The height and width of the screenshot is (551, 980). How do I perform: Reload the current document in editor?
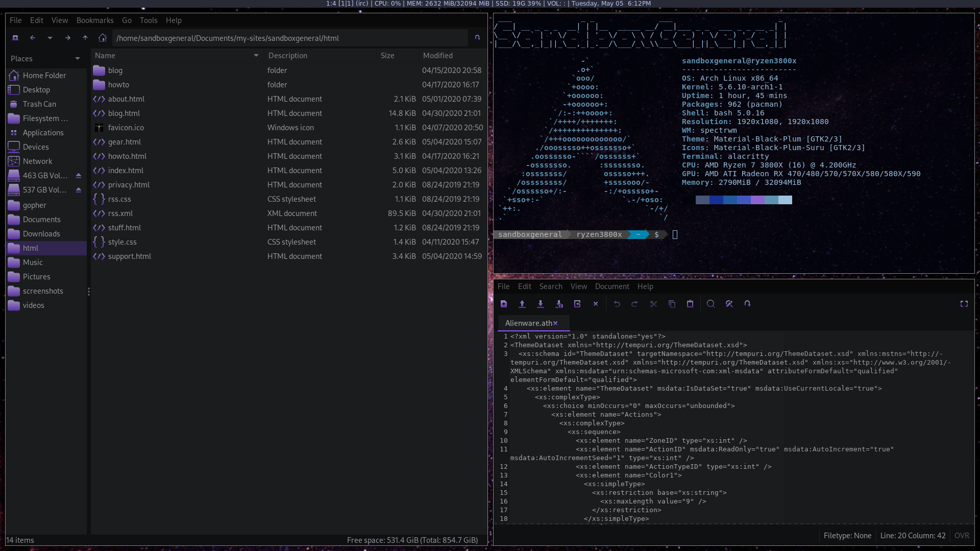[x=577, y=304]
